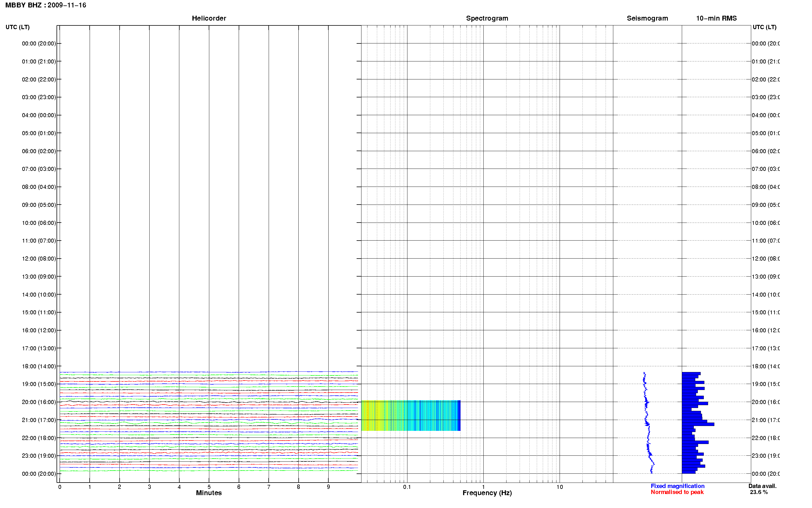The image size is (812, 508).
Task: Click the 'Data avail.' label
Action: (762, 486)
